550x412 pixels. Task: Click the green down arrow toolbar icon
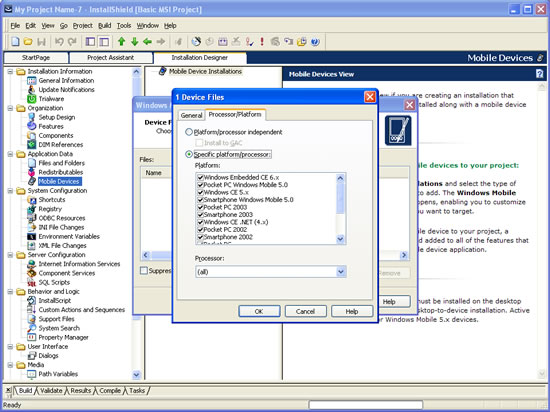click(x=134, y=42)
